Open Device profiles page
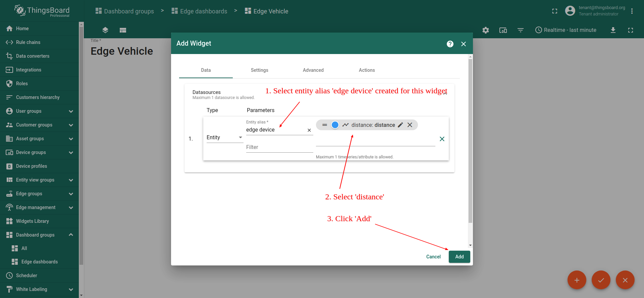 click(39, 166)
